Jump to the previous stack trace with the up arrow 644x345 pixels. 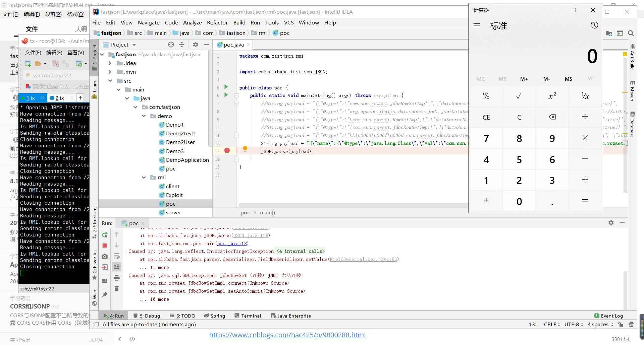pyautogui.click(x=117, y=234)
